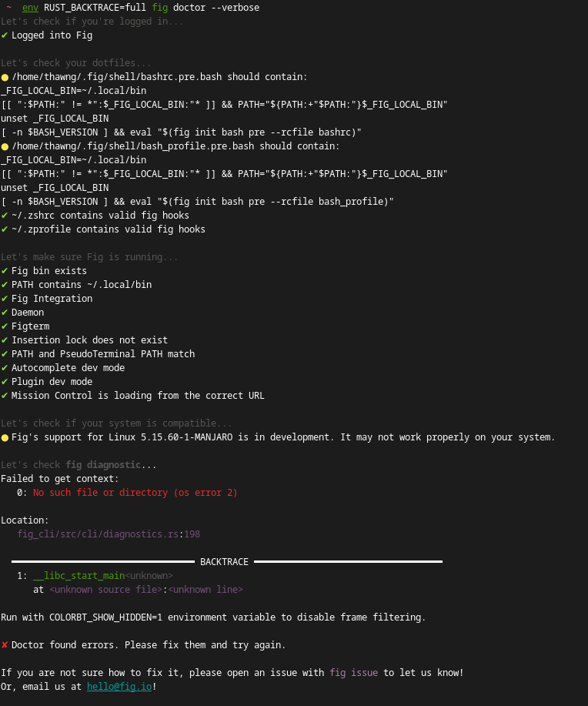Click the 'Location:' label
Viewport: 588px width, 706px height.
click(25, 520)
